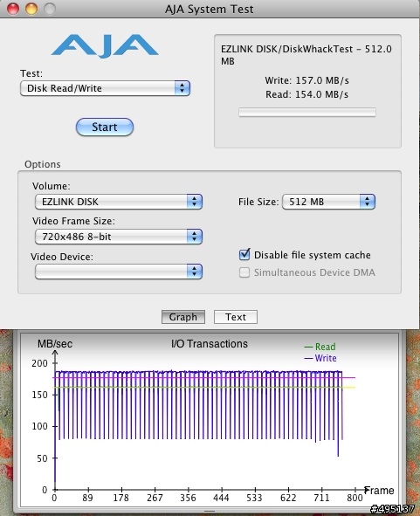Click the Write: 157.0 MB/s result
Screen dimensions: 420x516
pyautogui.click(x=306, y=80)
